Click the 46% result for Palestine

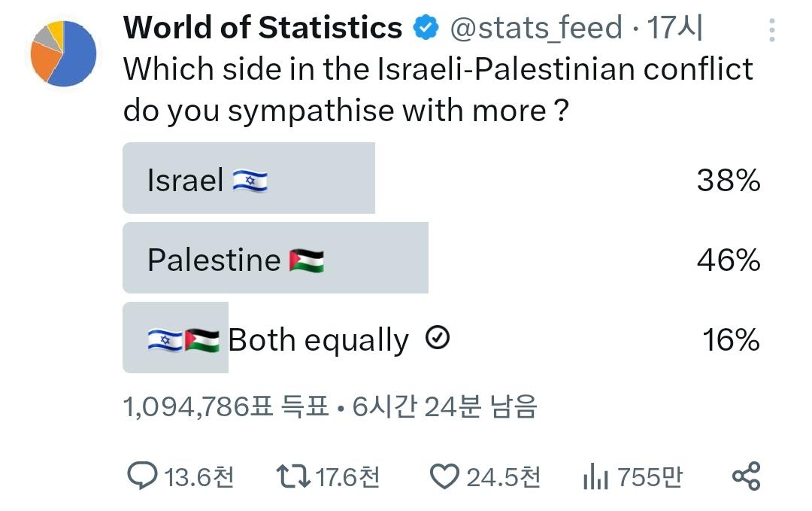(728, 260)
